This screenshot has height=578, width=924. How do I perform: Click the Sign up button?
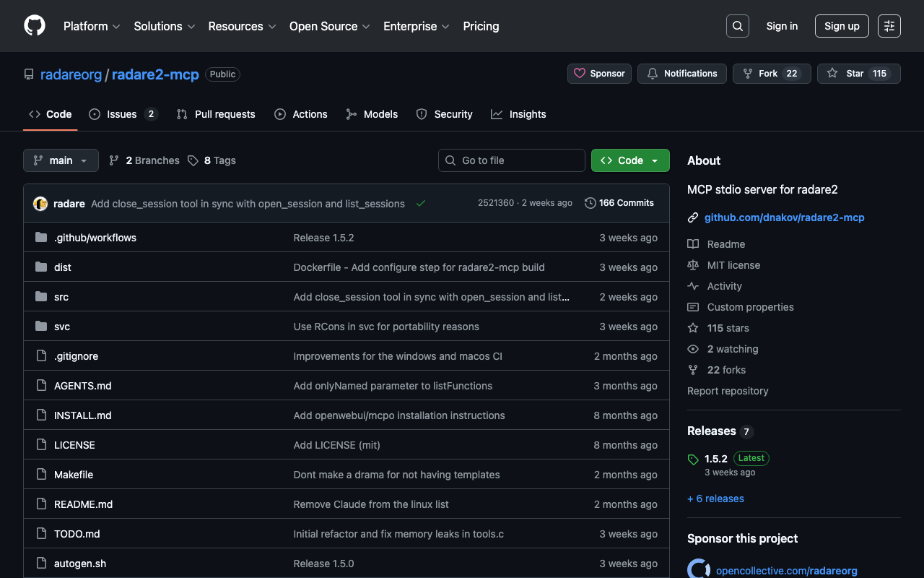[x=841, y=26]
